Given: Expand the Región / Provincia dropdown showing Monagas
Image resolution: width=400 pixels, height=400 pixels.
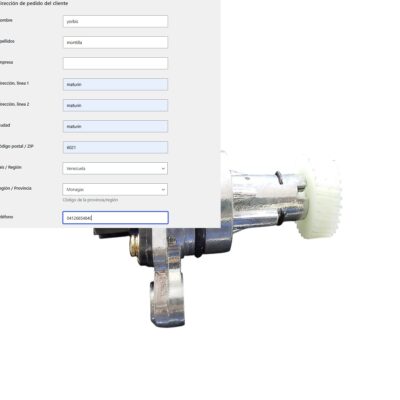Looking at the screenshot, I should point(115,189).
